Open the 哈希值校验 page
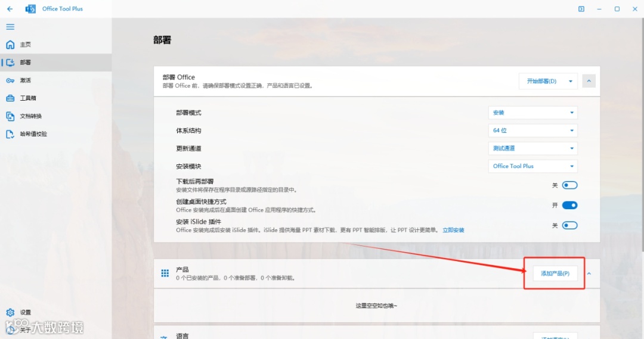The height and width of the screenshot is (339, 644). 55,134
